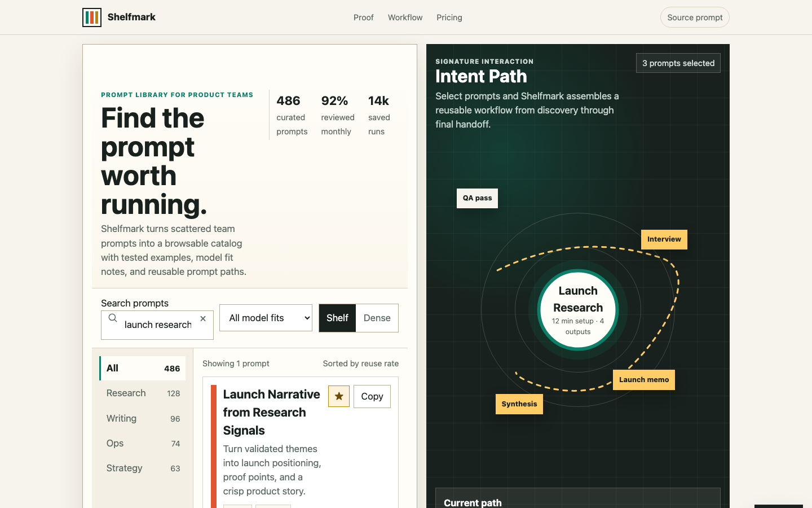The image size is (812, 508).
Task: Switch to Shelf view
Action: click(x=337, y=318)
